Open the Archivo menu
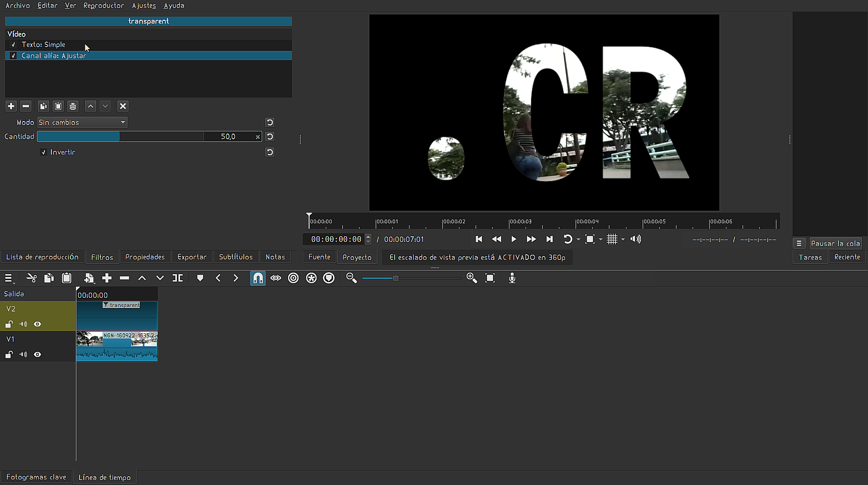The width and height of the screenshot is (868, 485). point(18,6)
